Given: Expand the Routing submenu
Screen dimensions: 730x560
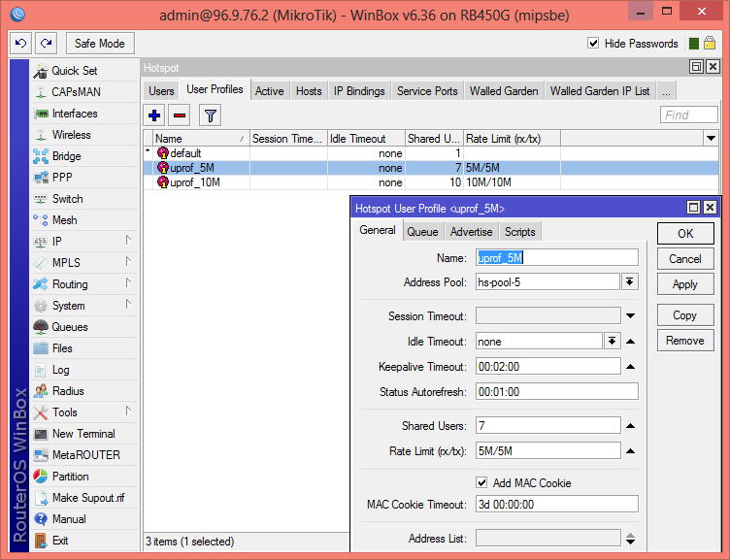Looking at the screenshot, I should pyautogui.click(x=128, y=283).
